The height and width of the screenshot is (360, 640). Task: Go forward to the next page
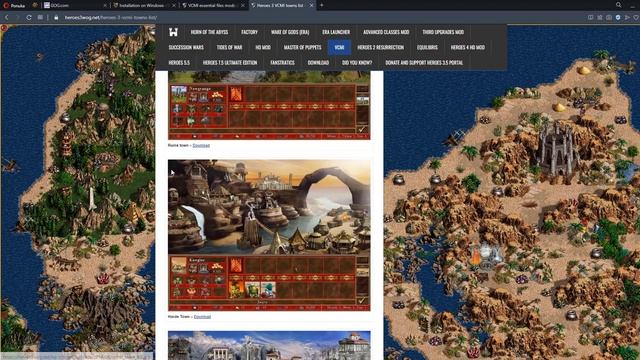[17, 18]
